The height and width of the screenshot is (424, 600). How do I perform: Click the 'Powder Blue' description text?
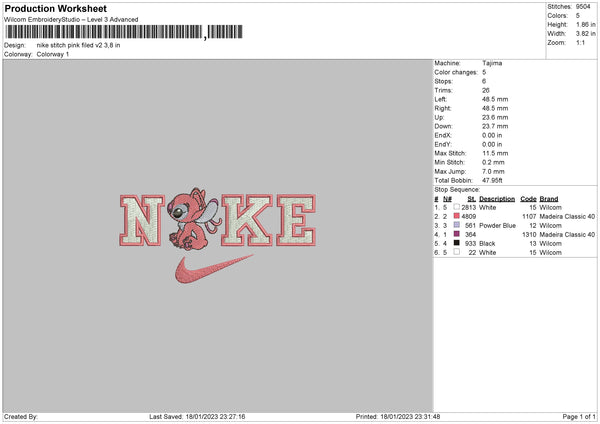tap(497, 225)
